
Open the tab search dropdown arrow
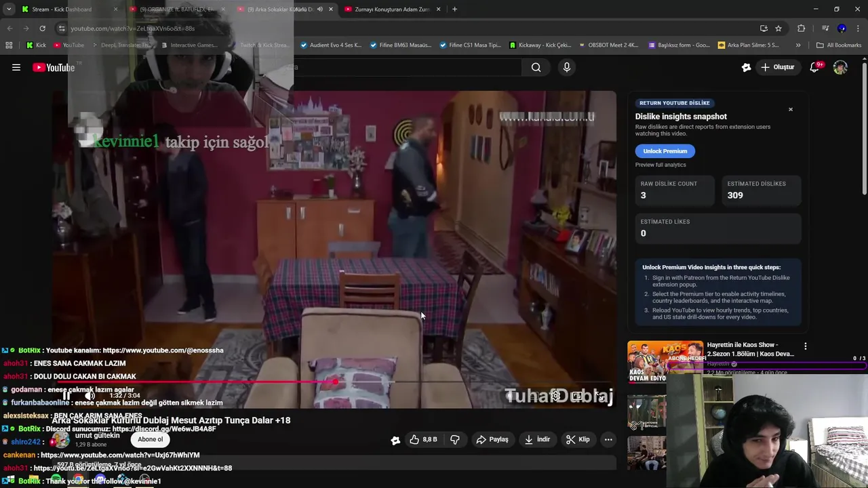tap(8, 9)
